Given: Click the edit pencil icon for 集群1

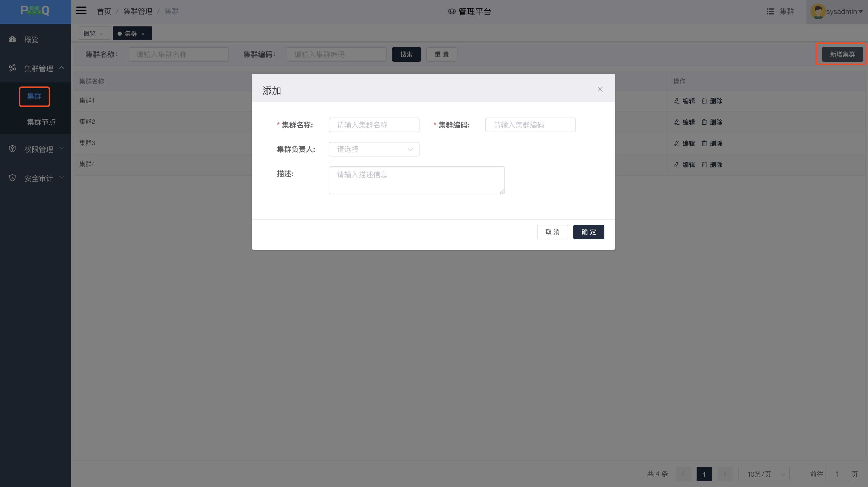Looking at the screenshot, I should click(677, 101).
